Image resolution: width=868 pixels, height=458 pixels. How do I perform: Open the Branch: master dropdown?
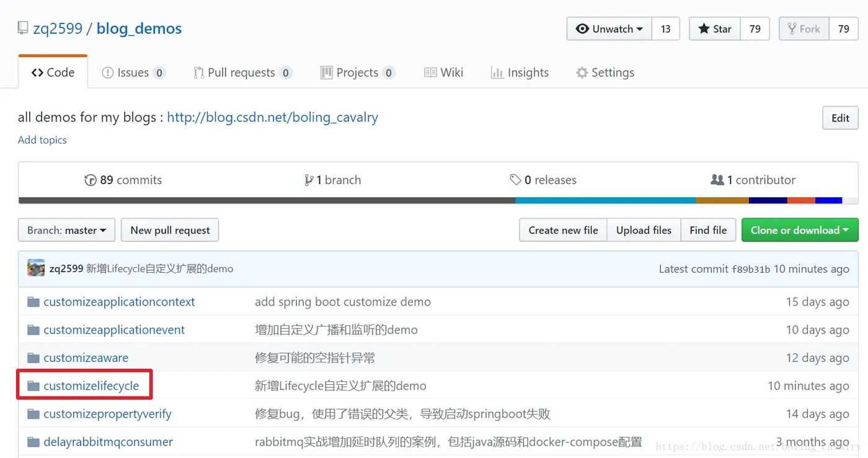[66, 230]
